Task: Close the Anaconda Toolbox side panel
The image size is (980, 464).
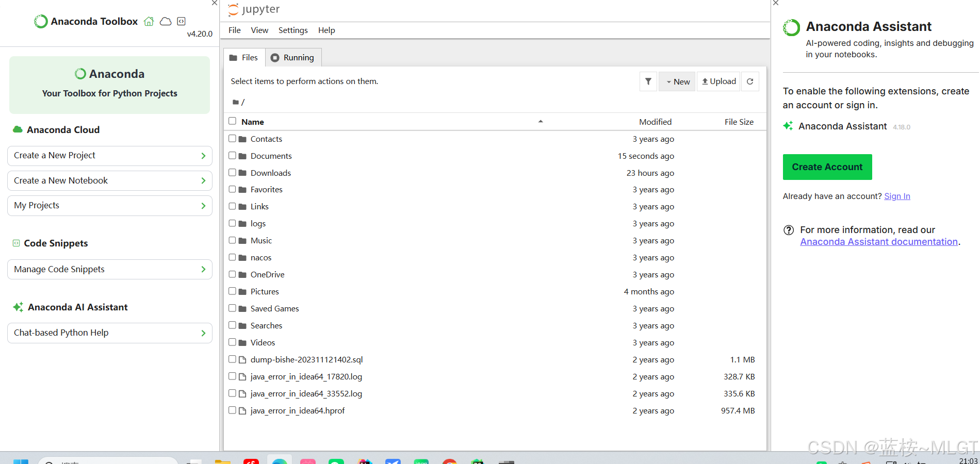Action: pos(215,3)
